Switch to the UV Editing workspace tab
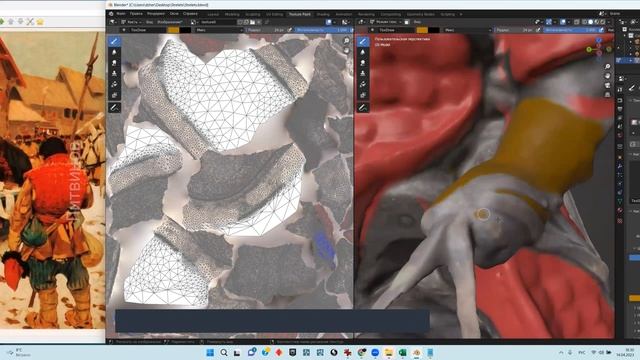The image size is (640, 360). click(274, 14)
